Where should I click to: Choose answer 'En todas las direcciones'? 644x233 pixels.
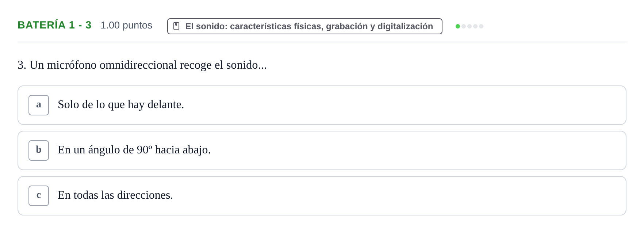(115, 195)
